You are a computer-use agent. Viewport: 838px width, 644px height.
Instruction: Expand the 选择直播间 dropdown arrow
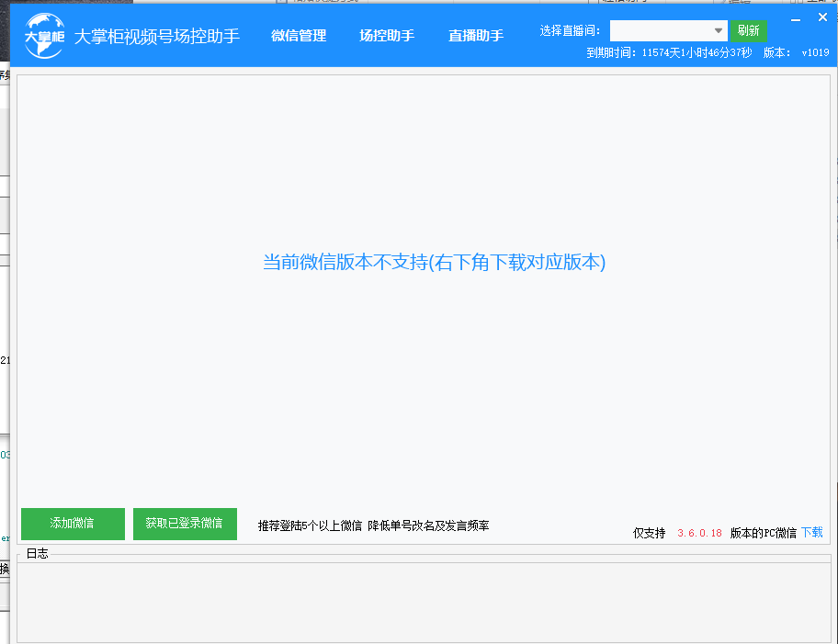click(x=719, y=30)
